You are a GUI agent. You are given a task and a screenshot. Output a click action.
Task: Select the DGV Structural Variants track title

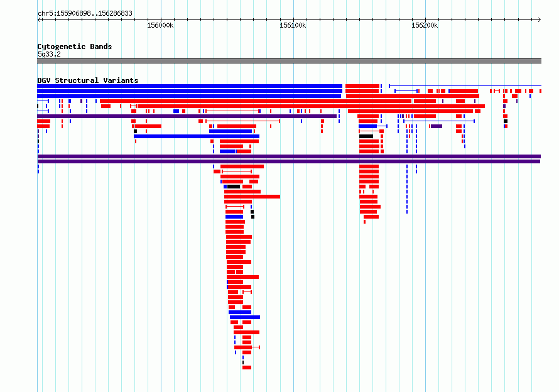click(x=88, y=80)
